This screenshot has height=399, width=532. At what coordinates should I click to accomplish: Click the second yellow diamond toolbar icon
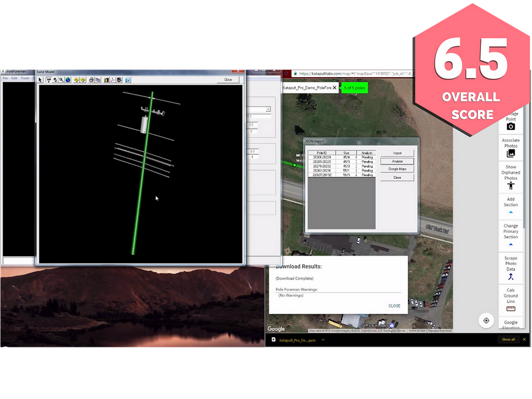pos(83,80)
